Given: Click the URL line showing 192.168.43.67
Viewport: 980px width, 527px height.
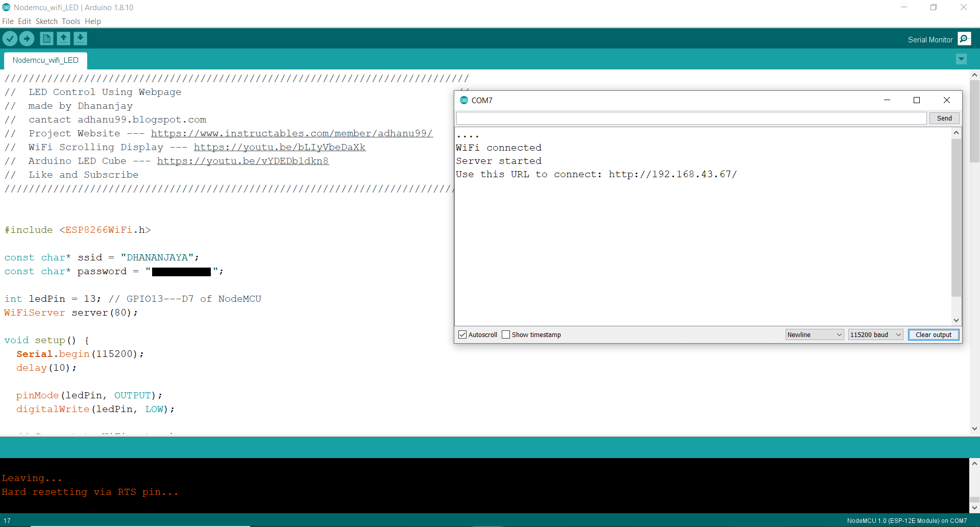Looking at the screenshot, I should pos(597,174).
